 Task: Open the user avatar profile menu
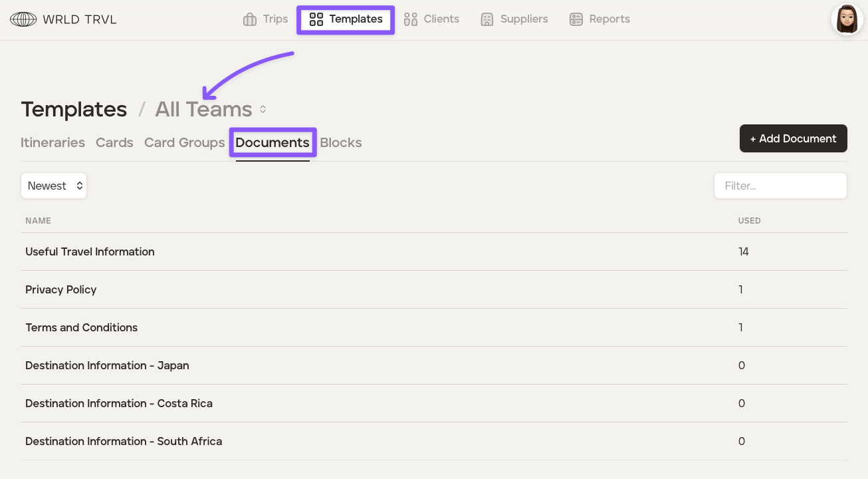847,19
